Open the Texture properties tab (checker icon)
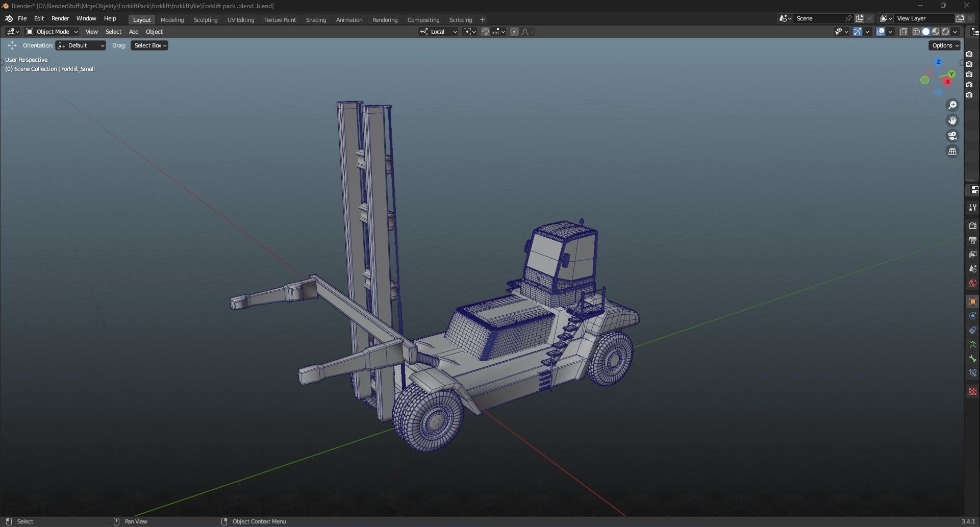The image size is (980, 527). [973, 391]
